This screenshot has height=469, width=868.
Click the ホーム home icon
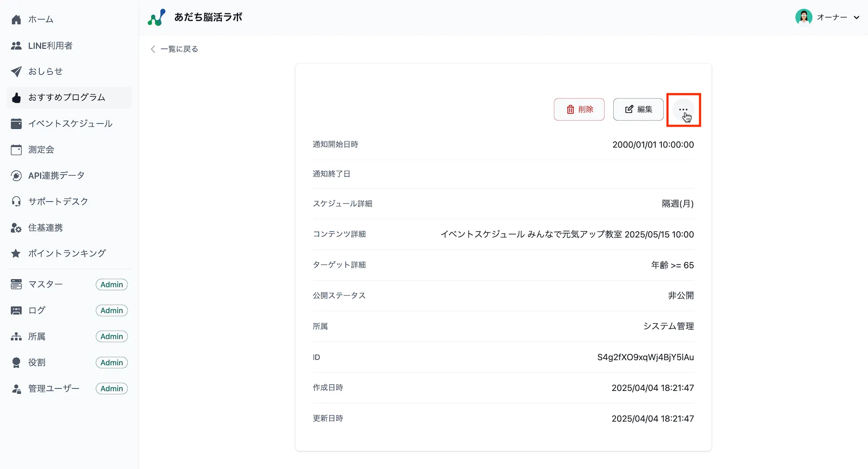tap(16, 19)
